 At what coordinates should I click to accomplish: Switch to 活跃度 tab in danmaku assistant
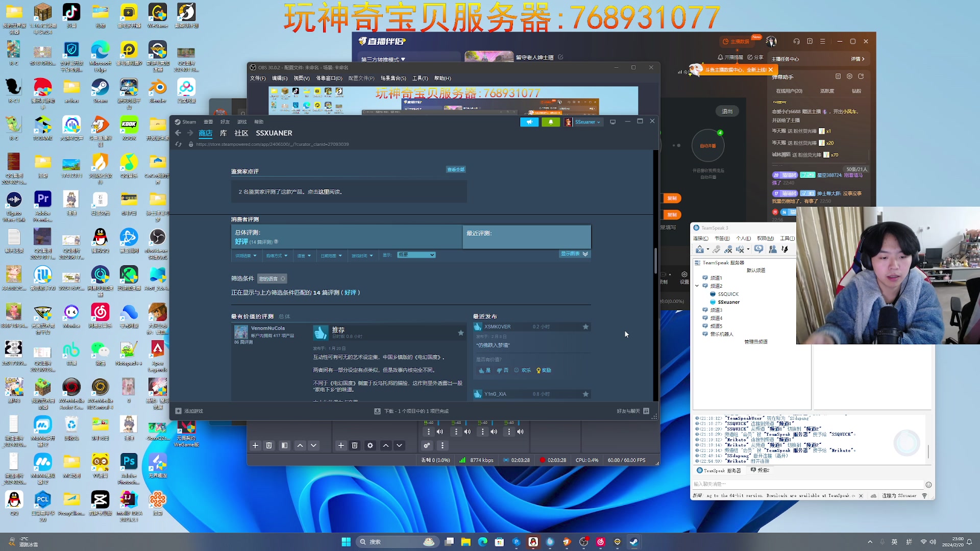[827, 91]
